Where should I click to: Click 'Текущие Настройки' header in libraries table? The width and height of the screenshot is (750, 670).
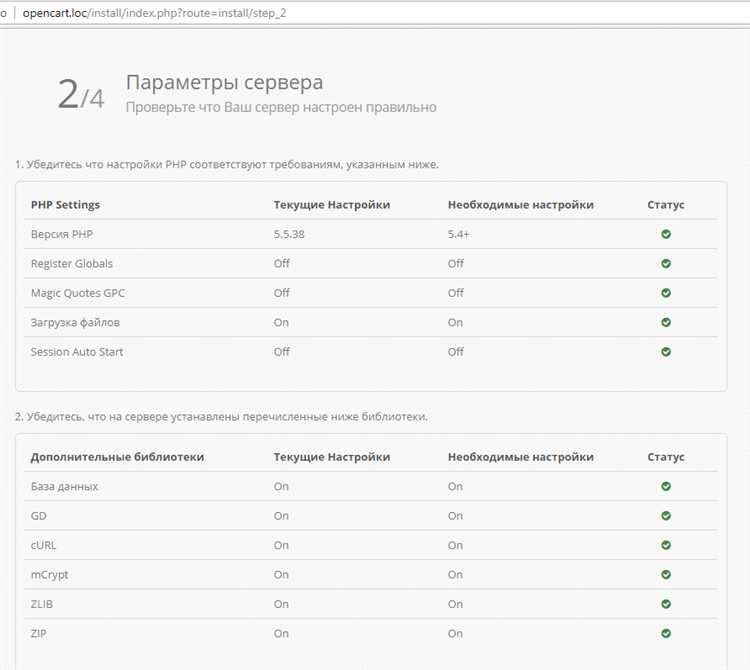click(x=332, y=457)
